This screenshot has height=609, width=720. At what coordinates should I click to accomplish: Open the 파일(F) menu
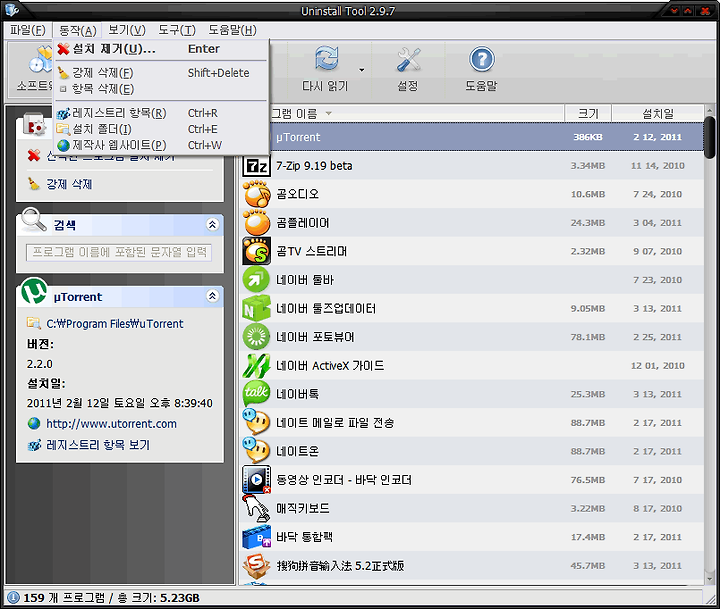(28, 30)
